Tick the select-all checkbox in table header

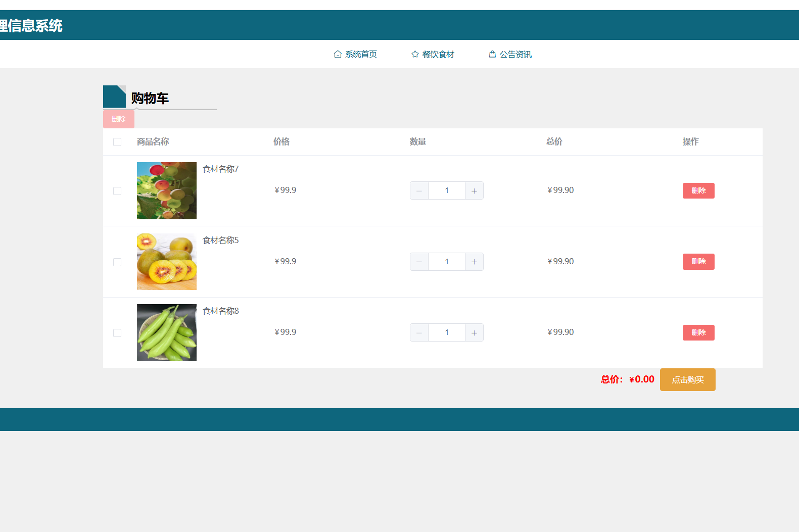pyautogui.click(x=117, y=142)
